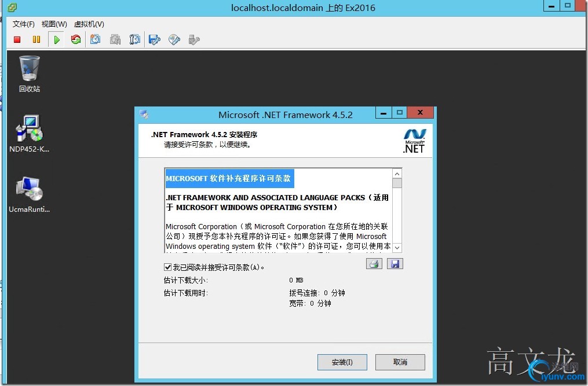Uncheck 我已阅读并接受许可条款 checkbox

coord(167,267)
